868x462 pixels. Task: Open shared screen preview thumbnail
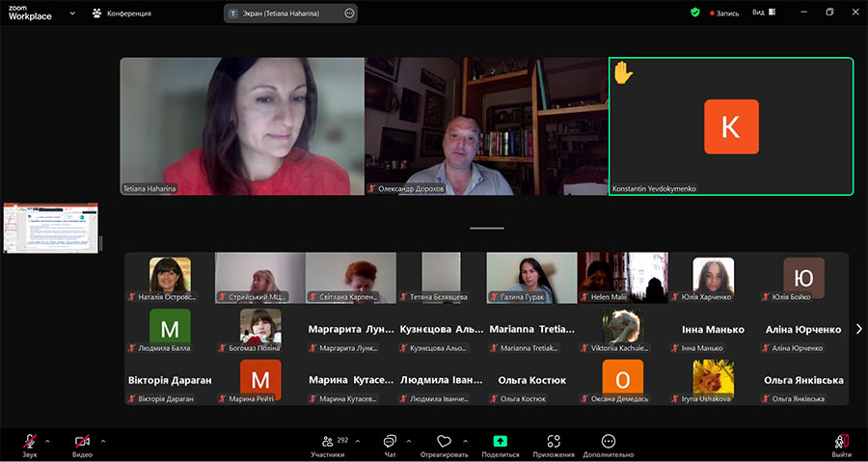pos(50,228)
